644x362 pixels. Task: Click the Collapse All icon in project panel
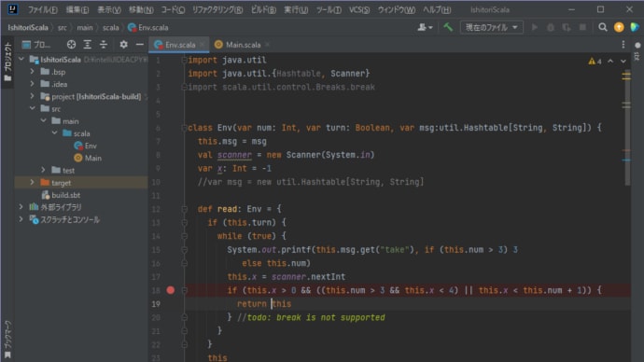coord(104,45)
